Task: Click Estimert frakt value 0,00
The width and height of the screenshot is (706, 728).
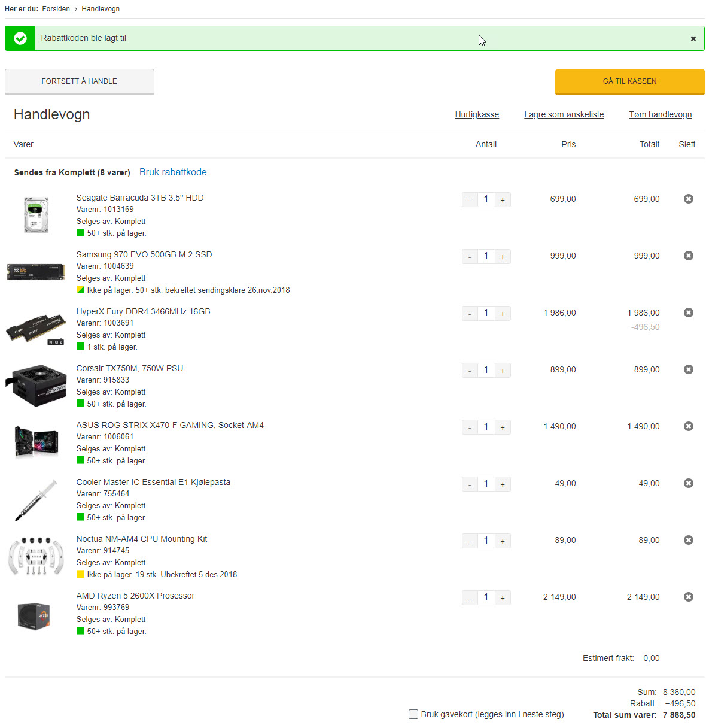Action: 652,658
